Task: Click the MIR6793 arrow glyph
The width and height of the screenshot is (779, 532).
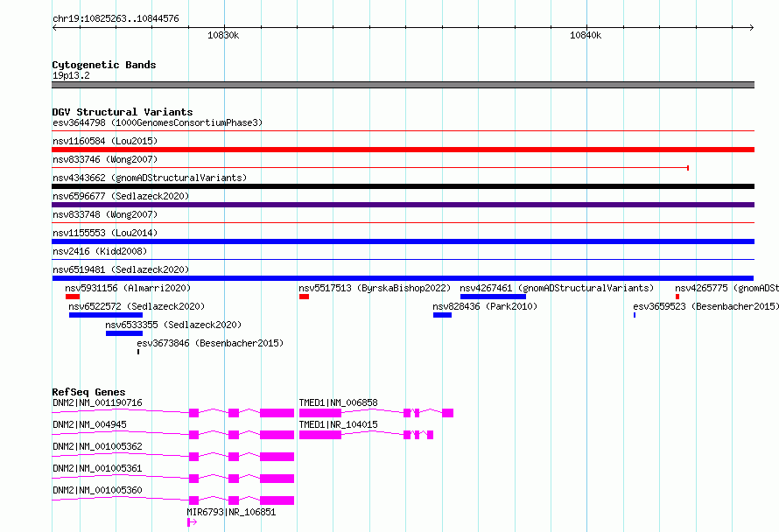Action: pyautogui.click(x=193, y=522)
